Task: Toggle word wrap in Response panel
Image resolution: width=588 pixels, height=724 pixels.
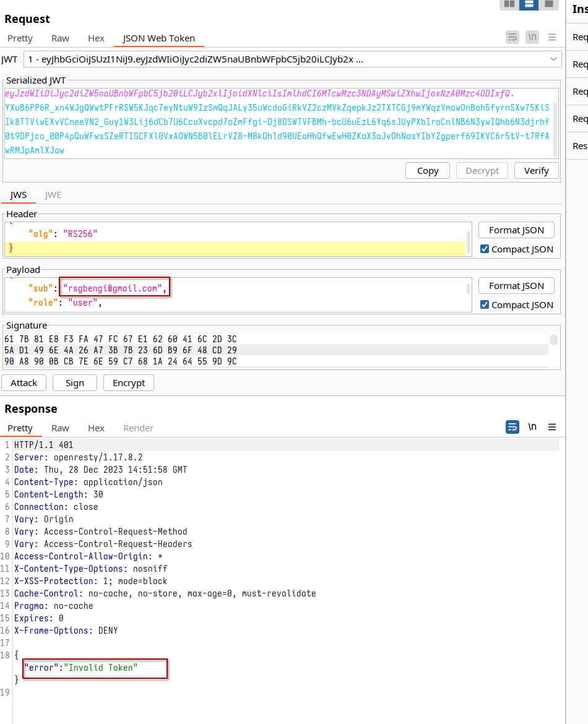Action: [512, 427]
